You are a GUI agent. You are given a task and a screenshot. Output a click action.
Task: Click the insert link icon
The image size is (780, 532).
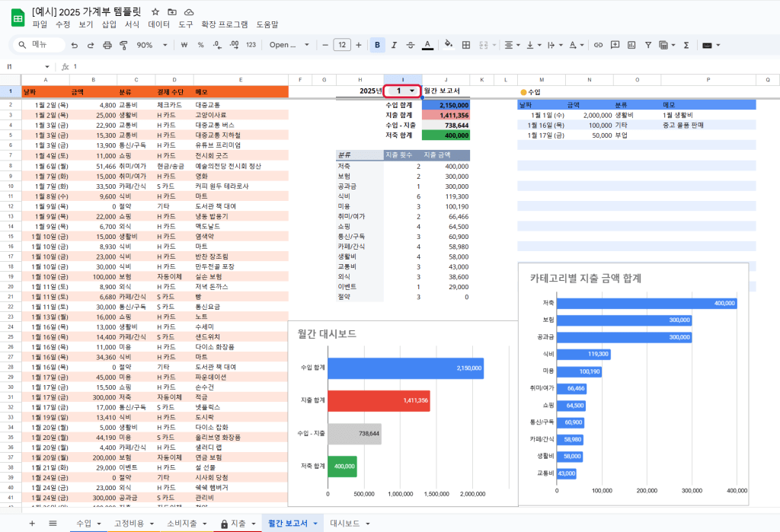click(x=598, y=45)
